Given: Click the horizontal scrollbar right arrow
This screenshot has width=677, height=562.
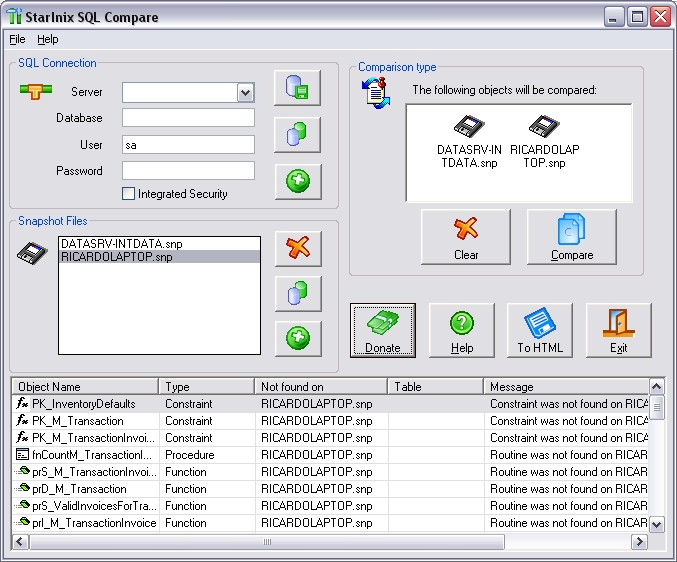Looking at the screenshot, I should 640,541.
